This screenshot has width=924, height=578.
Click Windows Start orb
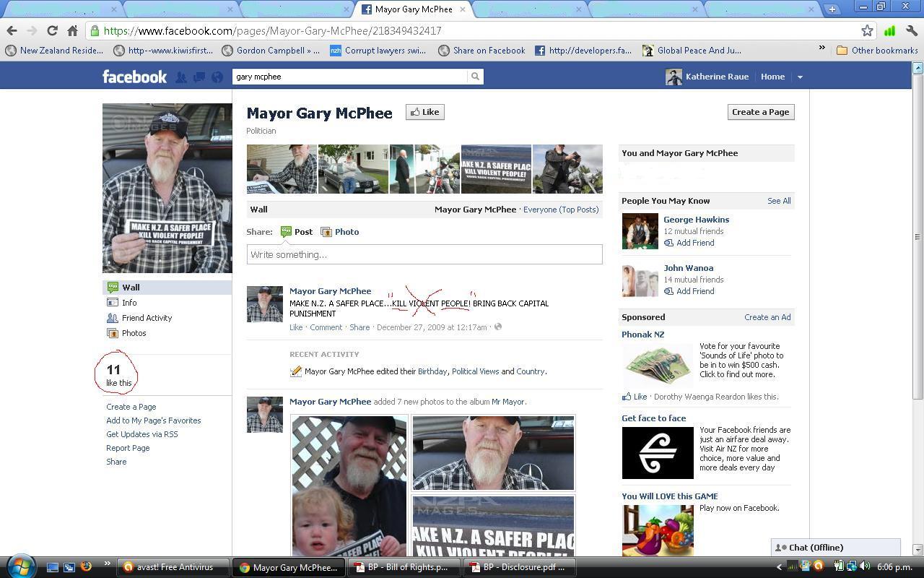[x=19, y=566]
